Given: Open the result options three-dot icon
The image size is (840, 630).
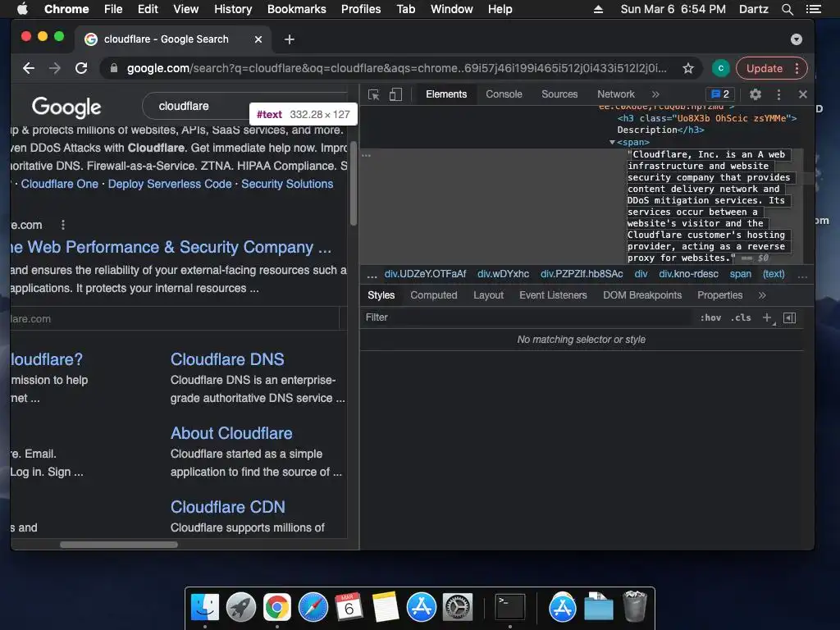Looking at the screenshot, I should click(63, 225).
